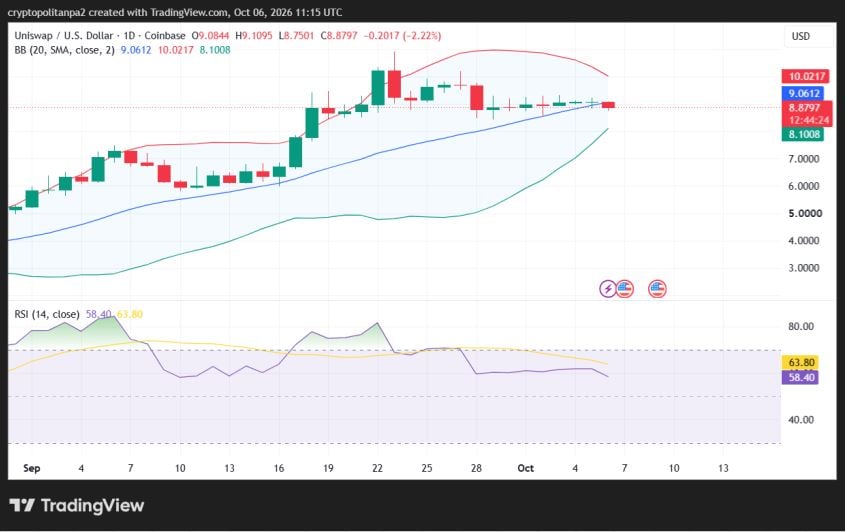Click the standalone US flag event icon
Screen dimensions: 845x532
[657, 289]
